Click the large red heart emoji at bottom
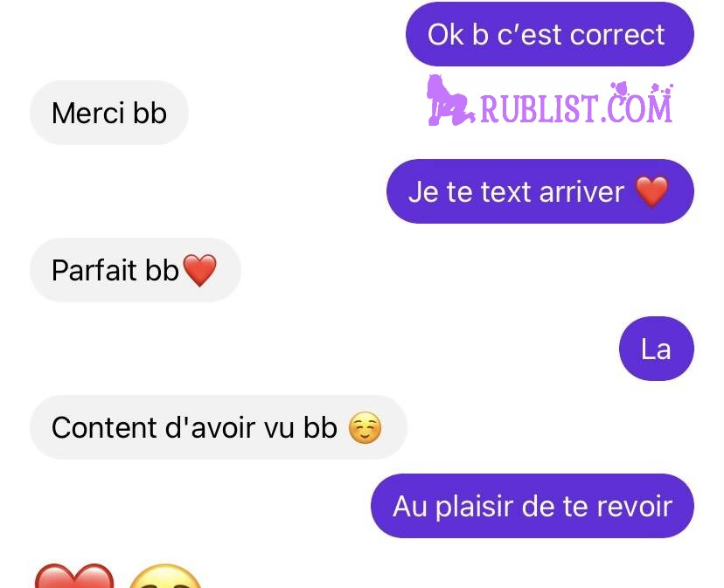724x588 pixels. 74,576
